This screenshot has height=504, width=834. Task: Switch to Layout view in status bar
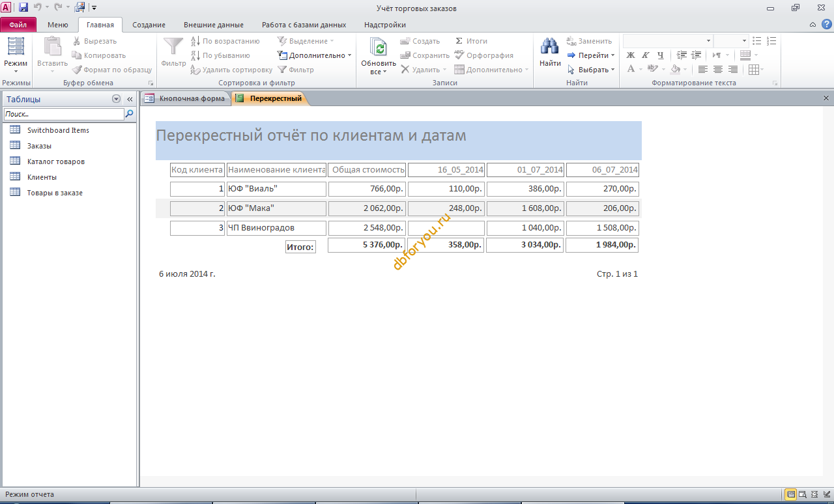pos(814,494)
